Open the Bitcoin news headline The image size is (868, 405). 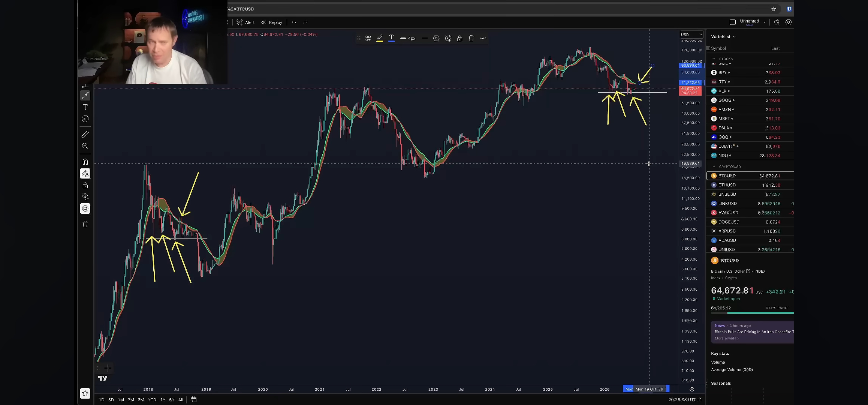[x=754, y=332]
